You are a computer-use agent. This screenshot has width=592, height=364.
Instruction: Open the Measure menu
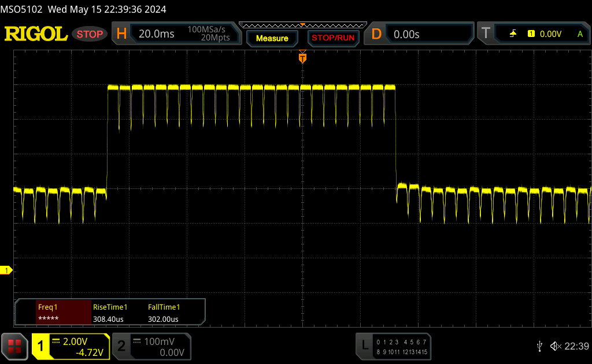[272, 38]
